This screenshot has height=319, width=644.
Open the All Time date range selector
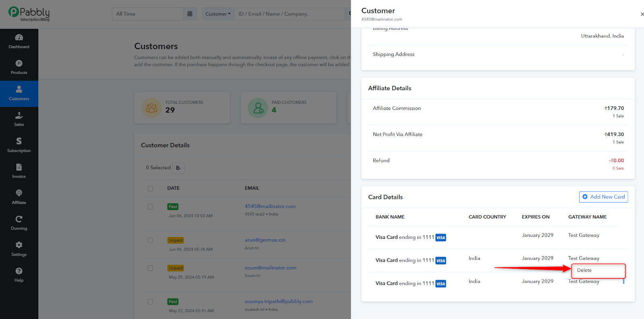point(148,14)
